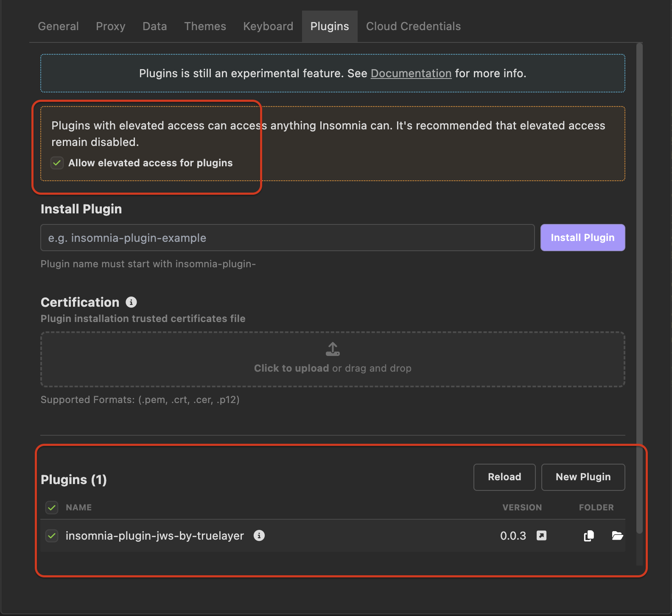The image size is (672, 616).
Task: Show Certification info icon tooltip
Action: click(131, 302)
